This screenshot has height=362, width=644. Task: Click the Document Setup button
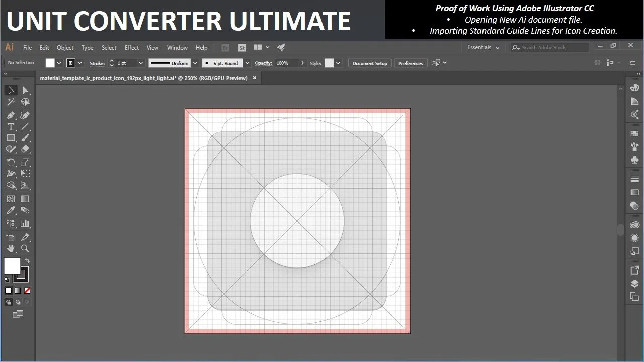coord(370,63)
